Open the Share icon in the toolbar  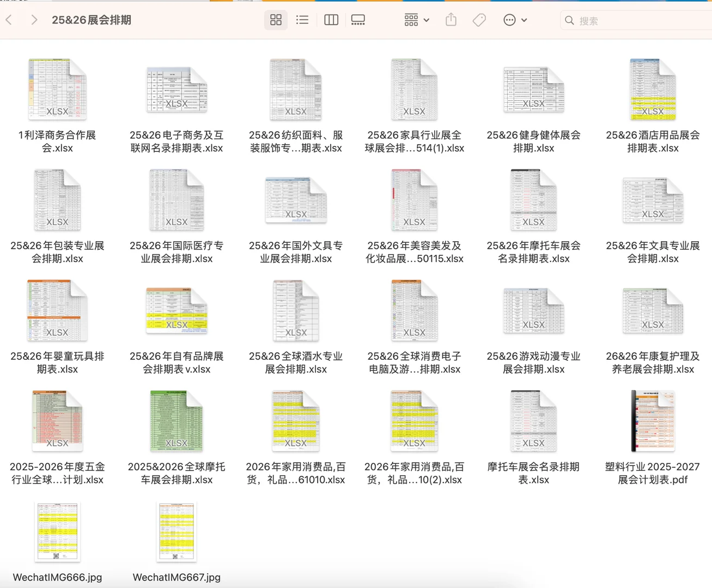(x=451, y=20)
